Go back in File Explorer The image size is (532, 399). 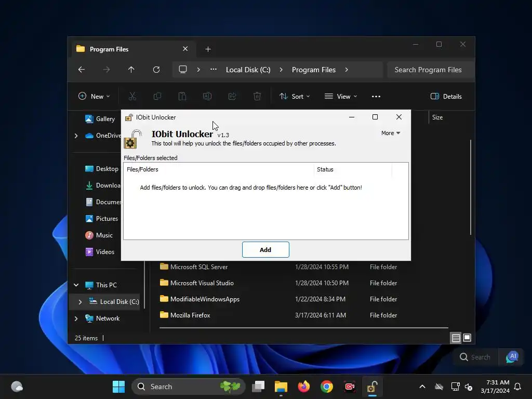tap(82, 70)
